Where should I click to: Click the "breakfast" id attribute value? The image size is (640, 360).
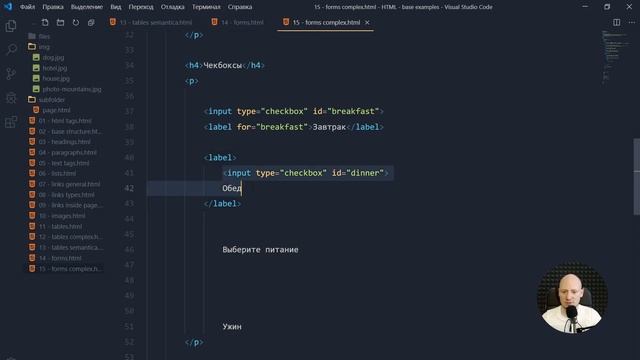click(353, 111)
